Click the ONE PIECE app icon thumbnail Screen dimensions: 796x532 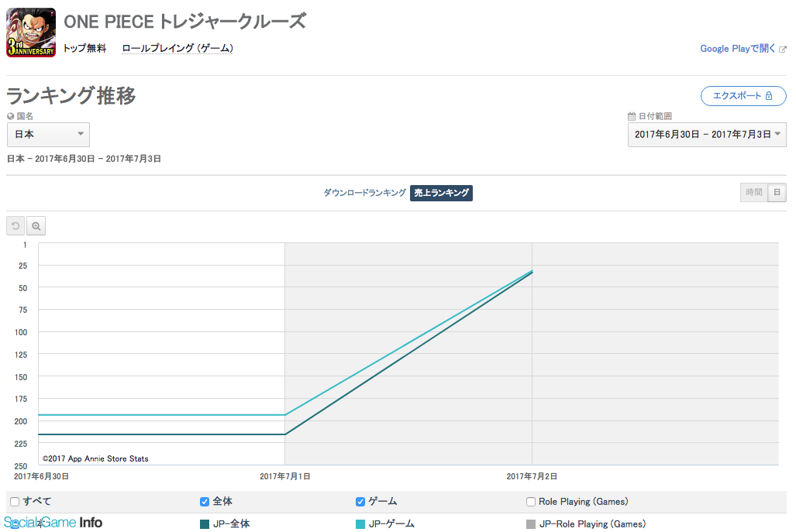click(x=31, y=32)
